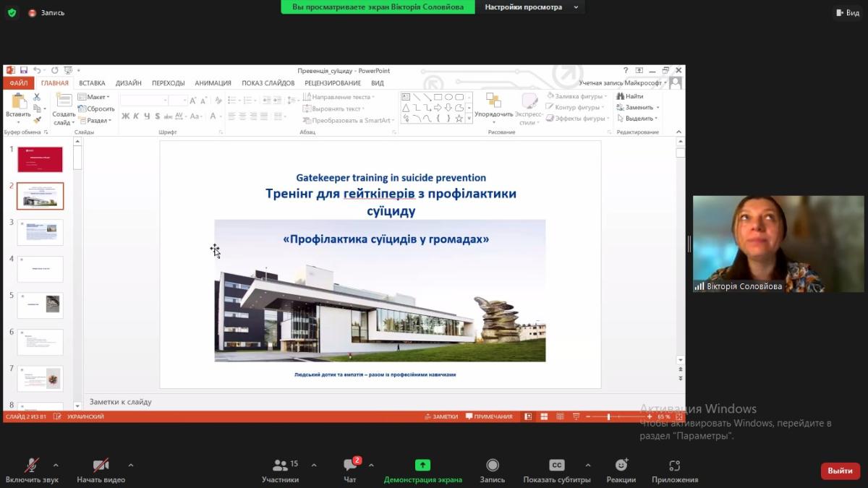The image size is (868, 488).
Task: Open the red ФАЙЛ menu tab
Action: [x=19, y=83]
